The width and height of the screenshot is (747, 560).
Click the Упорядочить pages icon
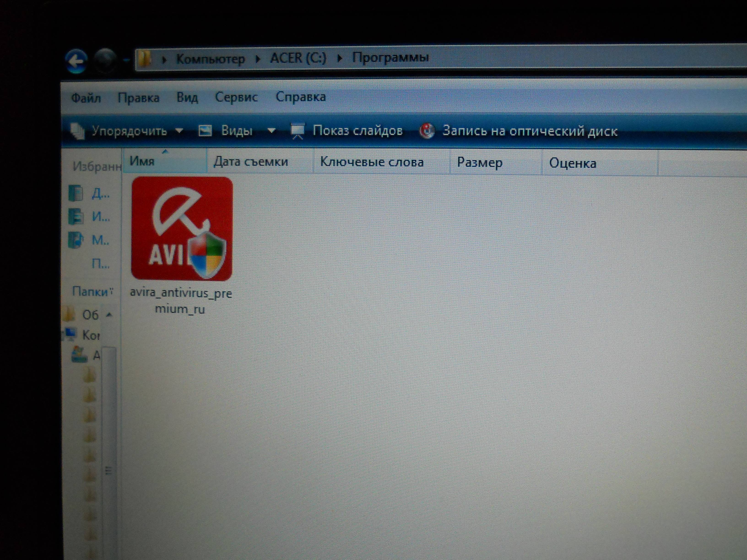coord(78,131)
